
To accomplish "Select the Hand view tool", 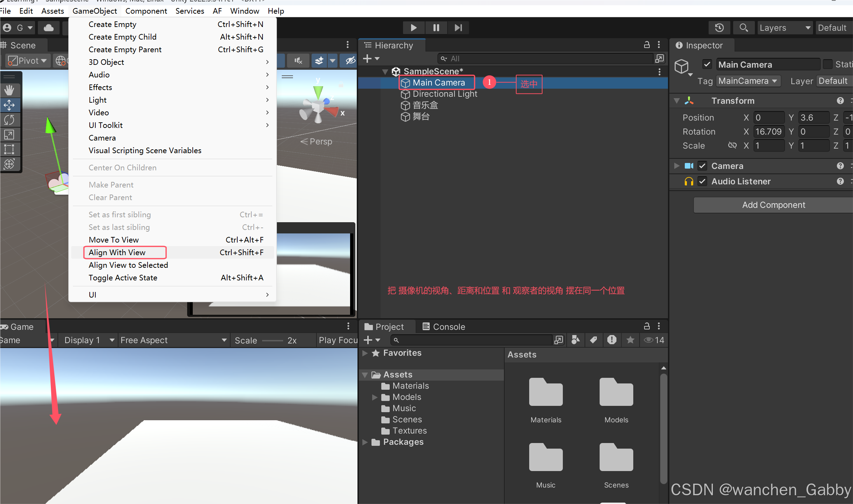I will (9, 90).
